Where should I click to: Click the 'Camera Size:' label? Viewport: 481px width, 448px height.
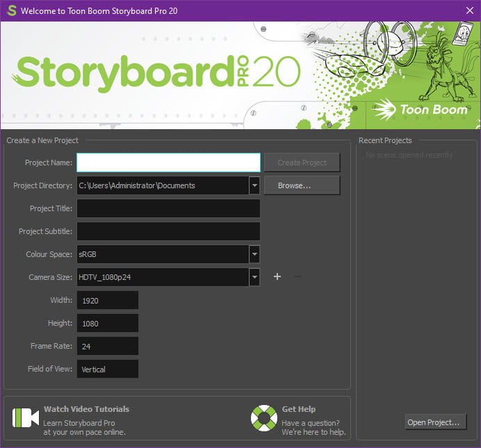(x=50, y=277)
